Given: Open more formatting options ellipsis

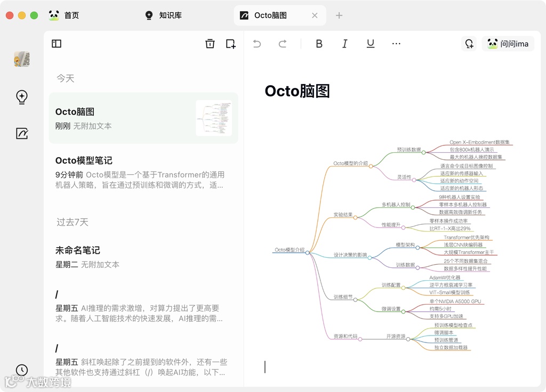Looking at the screenshot, I should tap(396, 44).
